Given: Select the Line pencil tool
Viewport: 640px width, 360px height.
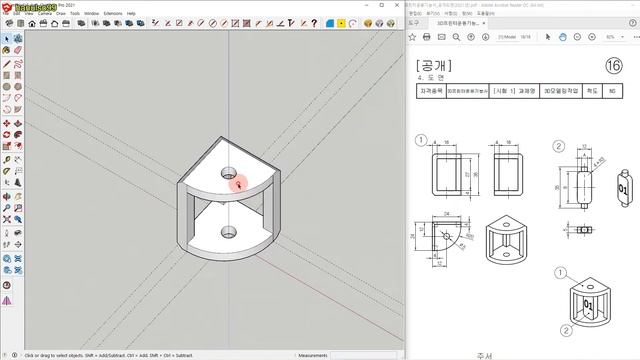Looking at the screenshot, I should (x=7, y=64).
